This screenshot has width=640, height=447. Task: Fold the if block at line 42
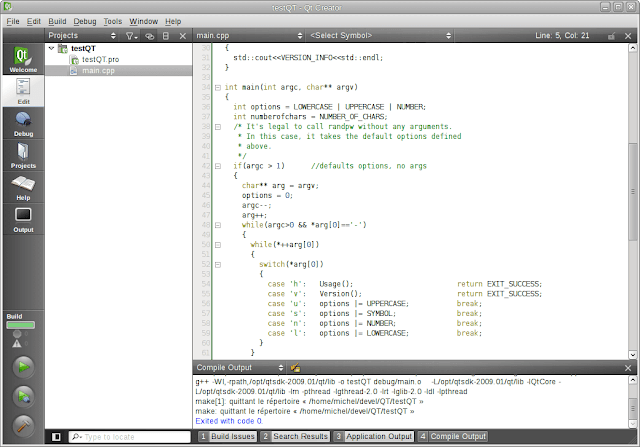pos(218,166)
